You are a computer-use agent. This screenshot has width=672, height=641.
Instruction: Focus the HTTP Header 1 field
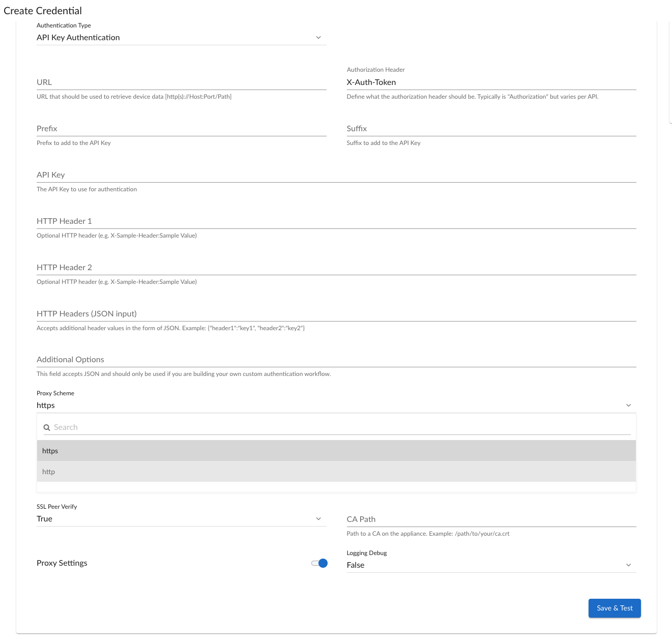336,221
